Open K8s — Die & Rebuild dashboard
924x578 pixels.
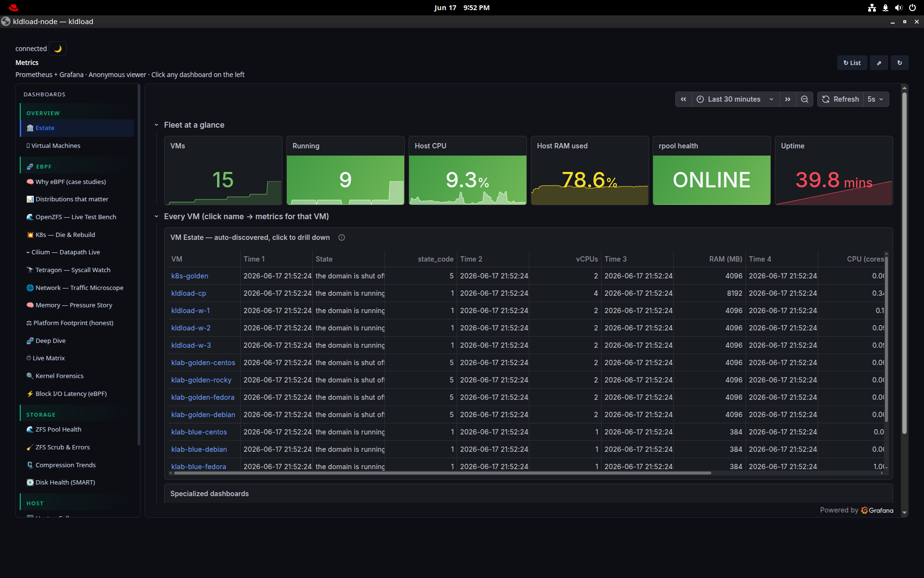[77, 235]
